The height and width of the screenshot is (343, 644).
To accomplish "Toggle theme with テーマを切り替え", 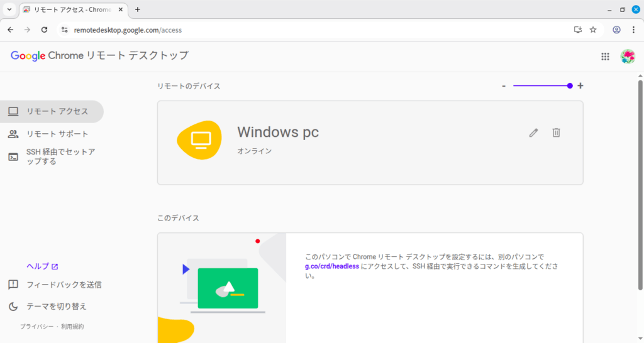I will tap(56, 307).
